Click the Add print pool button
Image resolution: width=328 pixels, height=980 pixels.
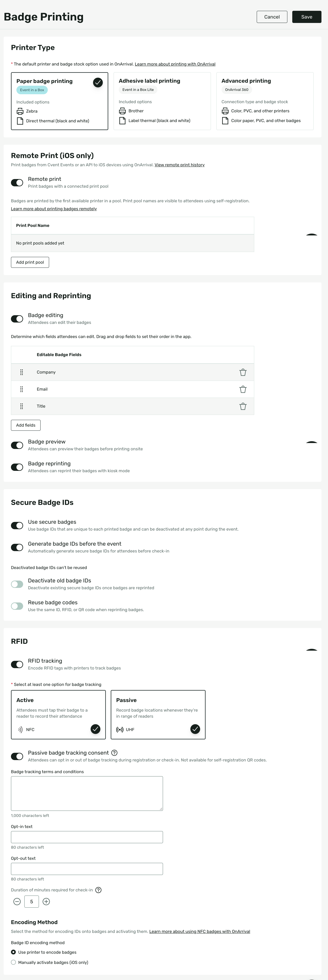[x=30, y=262]
